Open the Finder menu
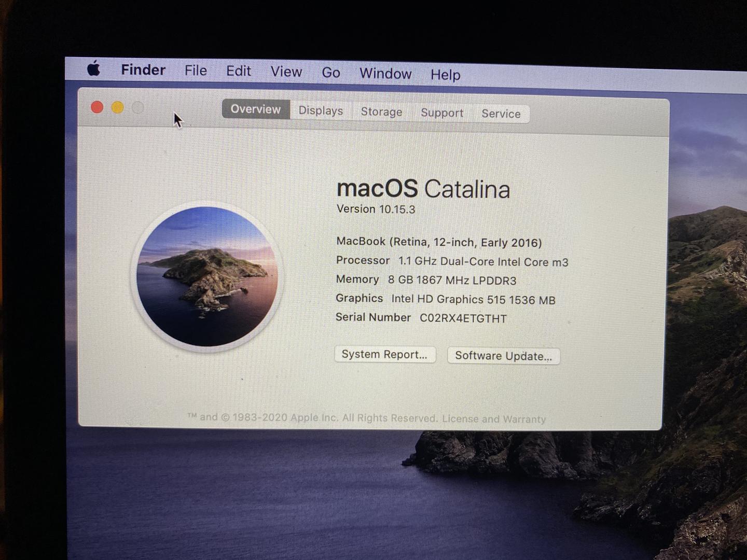This screenshot has height=560, width=747. coord(143,70)
